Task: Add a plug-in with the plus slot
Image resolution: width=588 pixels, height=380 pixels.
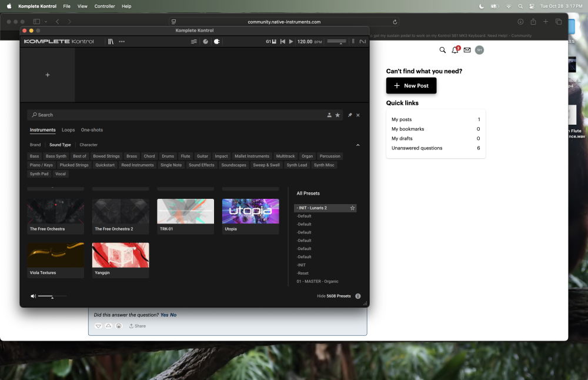Action: [48, 75]
